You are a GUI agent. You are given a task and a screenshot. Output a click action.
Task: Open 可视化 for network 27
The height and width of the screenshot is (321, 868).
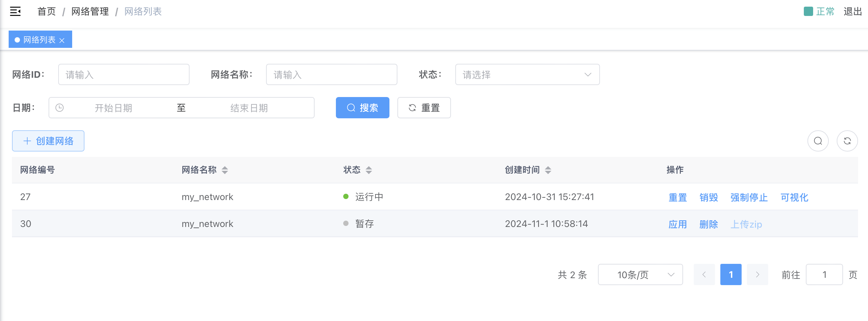794,197
